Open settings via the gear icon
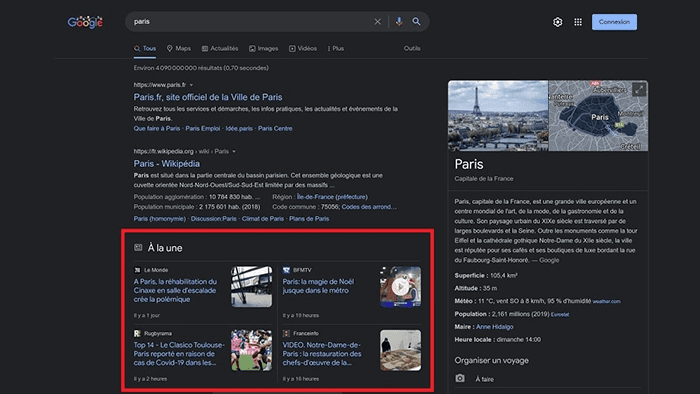This screenshot has height=394, width=700. pyautogui.click(x=558, y=22)
